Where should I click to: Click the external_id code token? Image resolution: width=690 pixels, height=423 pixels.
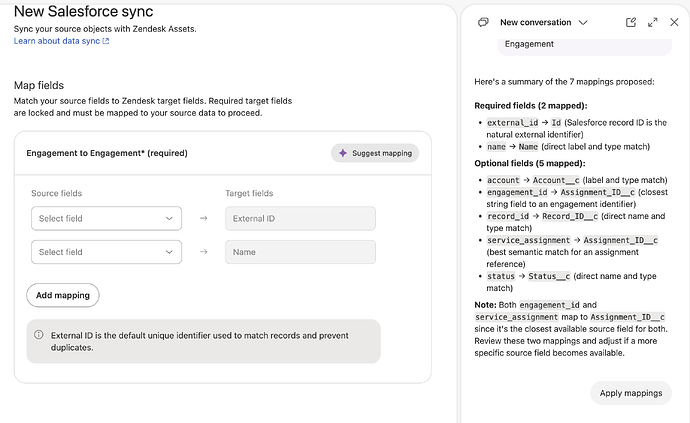513,122
